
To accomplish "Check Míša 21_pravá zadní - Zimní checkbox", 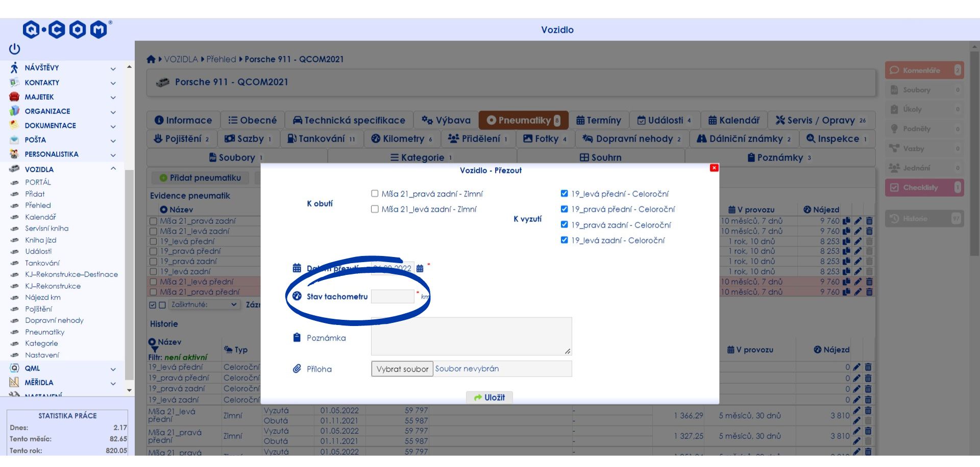I will (x=375, y=194).
